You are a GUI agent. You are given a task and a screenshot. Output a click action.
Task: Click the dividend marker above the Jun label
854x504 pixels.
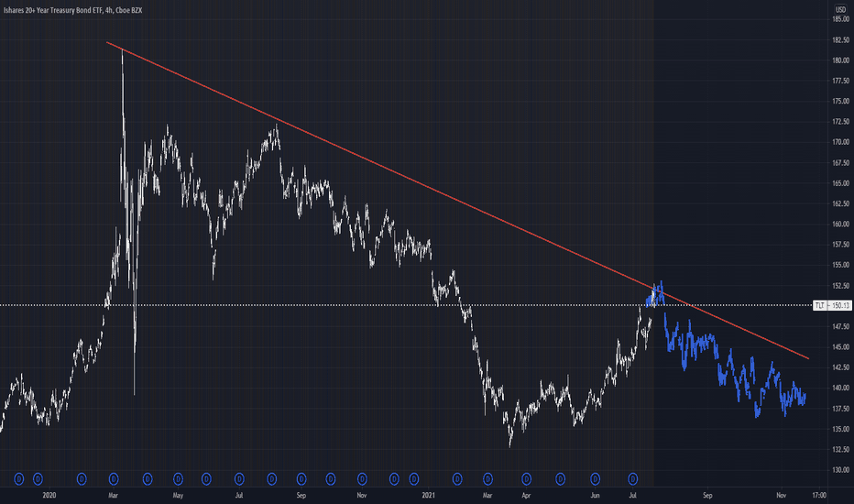[595, 479]
